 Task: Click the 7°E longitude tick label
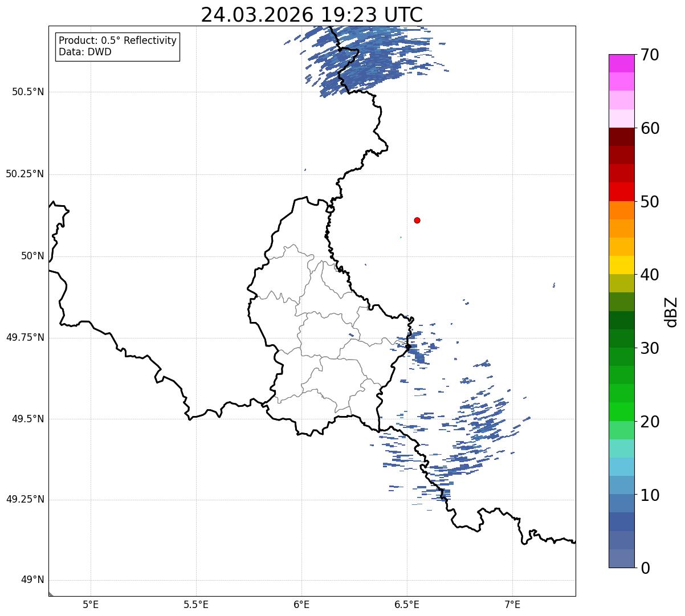pyautogui.click(x=512, y=605)
